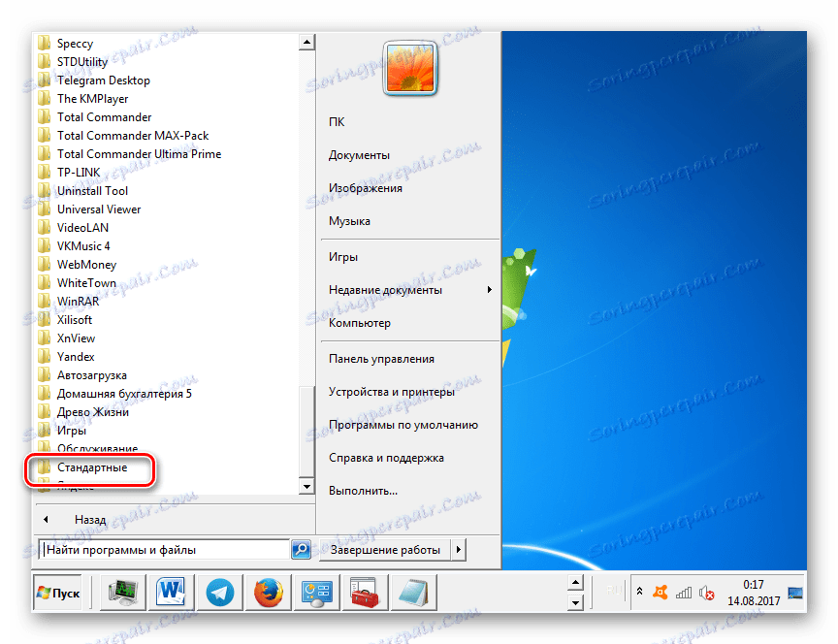Open Telegram from the taskbar
838x644 pixels.
[219, 593]
